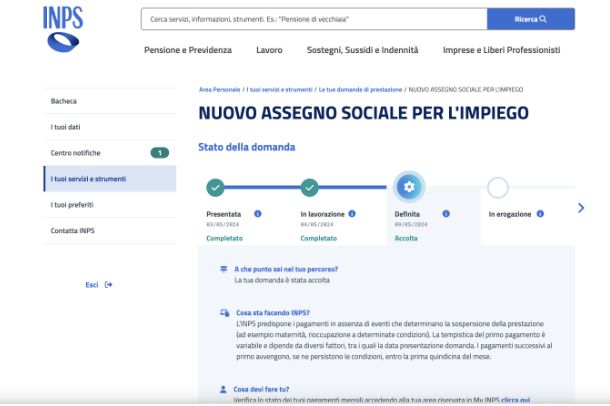Click the Definita step gear icon
The width and height of the screenshot is (610, 406).
[x=409, y=187]
